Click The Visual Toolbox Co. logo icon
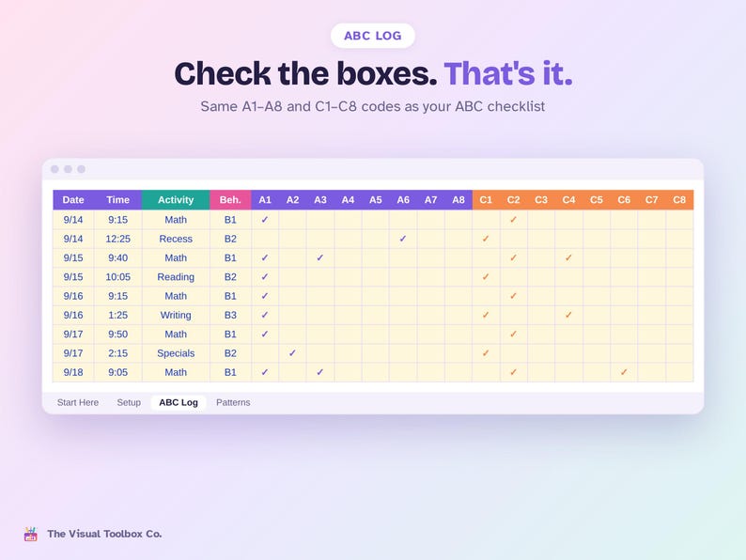The image size is (746, 560). click(31, 534)
